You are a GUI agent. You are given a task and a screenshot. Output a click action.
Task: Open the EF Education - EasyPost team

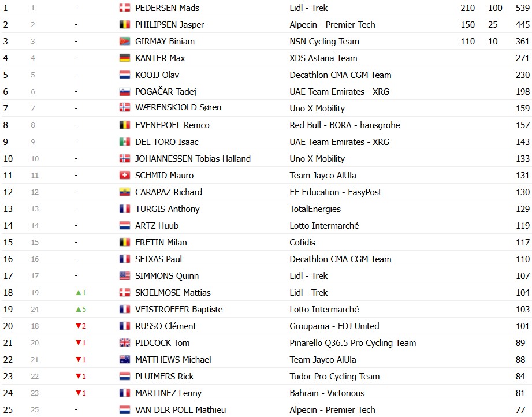tap(336, 192)
